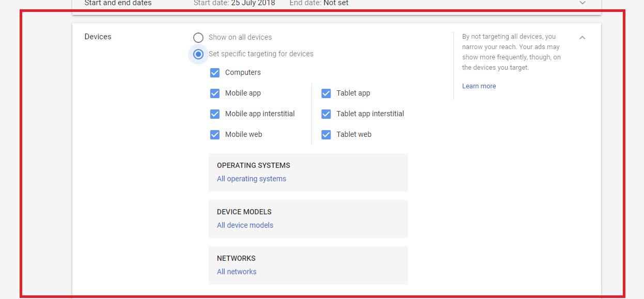Image resolution: width=644 pixels, height=299 pixels.
Task: Open the Learn more link
Action: point(479,86)
